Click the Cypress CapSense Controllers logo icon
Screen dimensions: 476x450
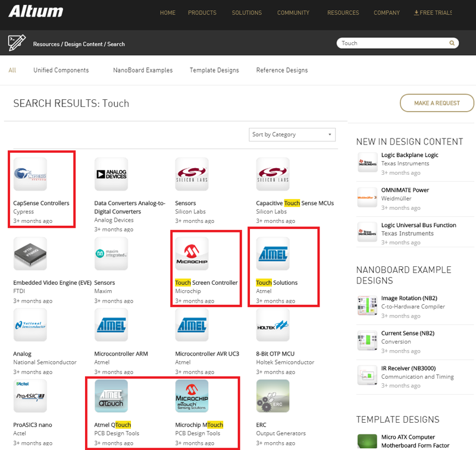[x=30, y=175]
